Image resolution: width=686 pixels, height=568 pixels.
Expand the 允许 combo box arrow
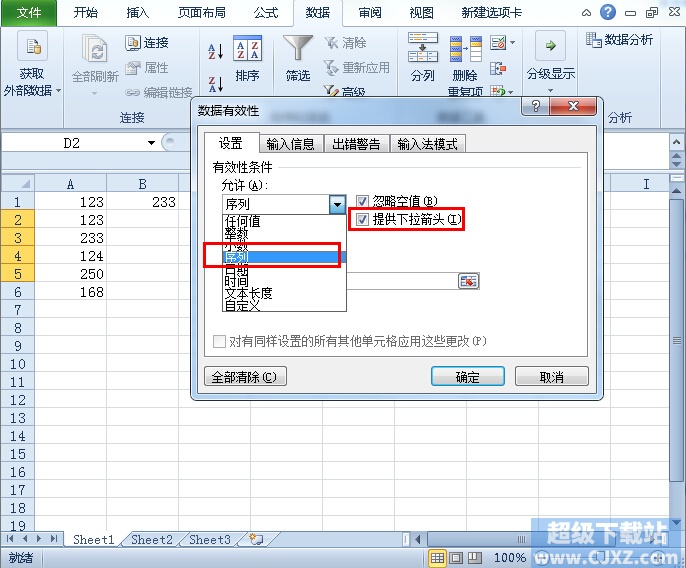tap(337, 204)
